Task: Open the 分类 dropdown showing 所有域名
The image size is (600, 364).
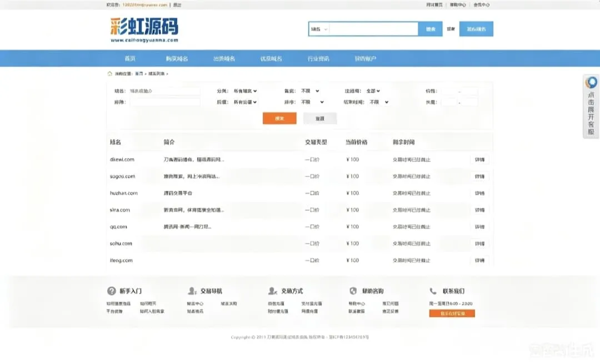Action: coord(246,91)
